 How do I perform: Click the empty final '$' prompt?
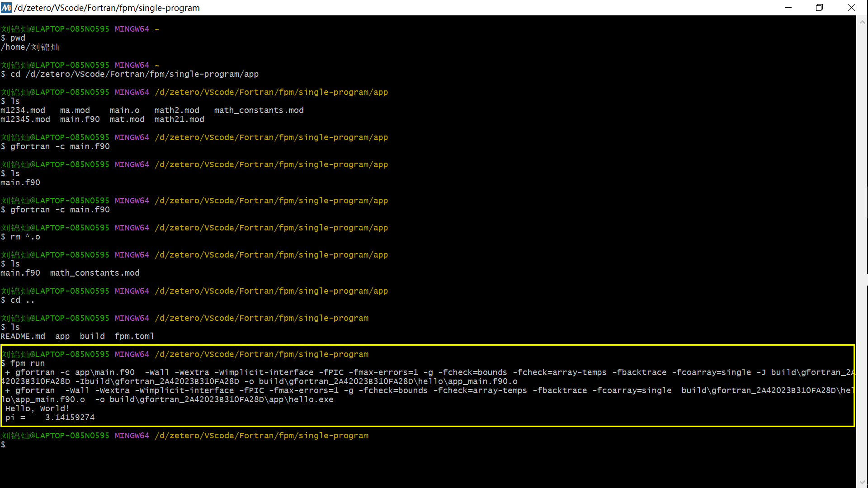(x=4, y=445)
